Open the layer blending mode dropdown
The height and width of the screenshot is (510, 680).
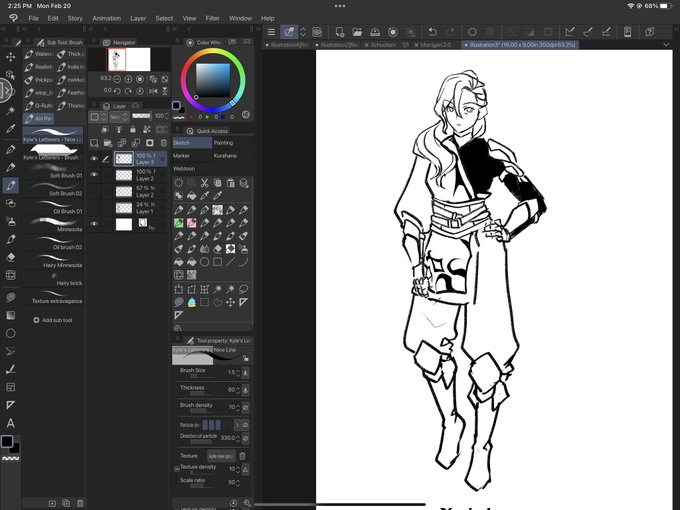click(x=119, y=117)
